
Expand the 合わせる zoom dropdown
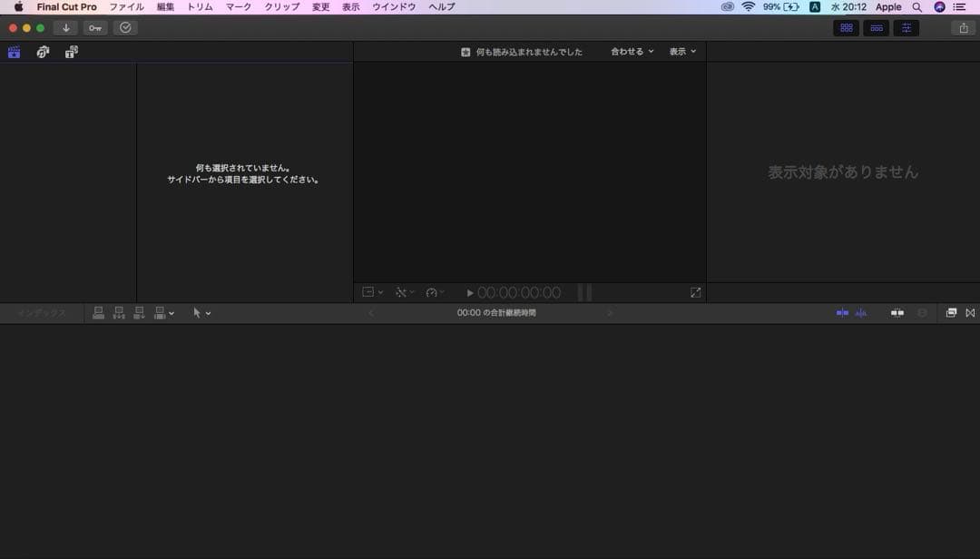632,52
